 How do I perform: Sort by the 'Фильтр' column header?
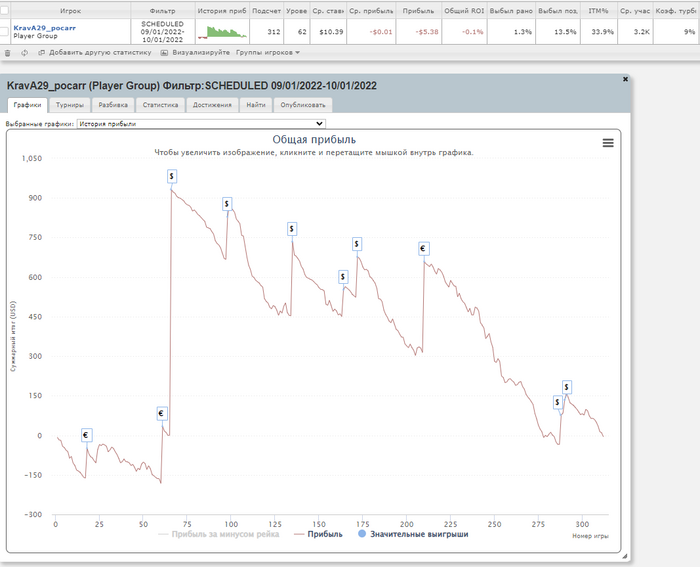pos(162,10)
